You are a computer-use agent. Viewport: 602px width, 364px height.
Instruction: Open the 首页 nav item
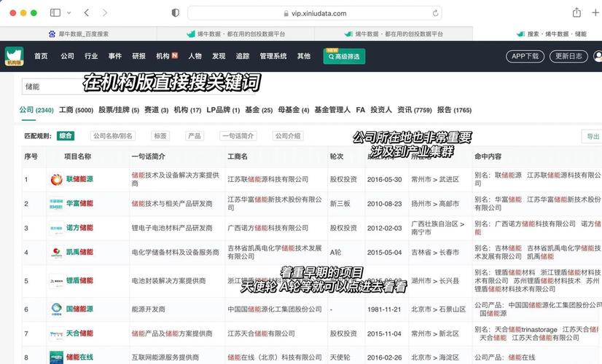tap(41, 56)
